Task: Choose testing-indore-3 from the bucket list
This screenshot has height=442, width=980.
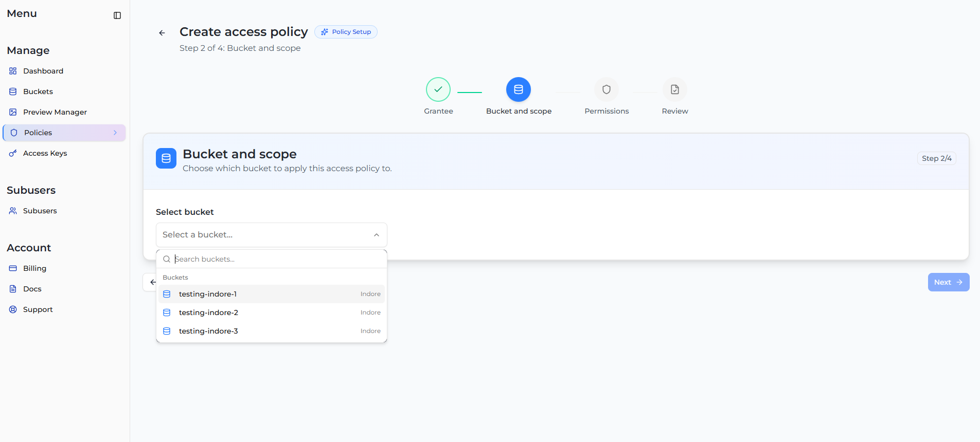Action: point(272,331)
